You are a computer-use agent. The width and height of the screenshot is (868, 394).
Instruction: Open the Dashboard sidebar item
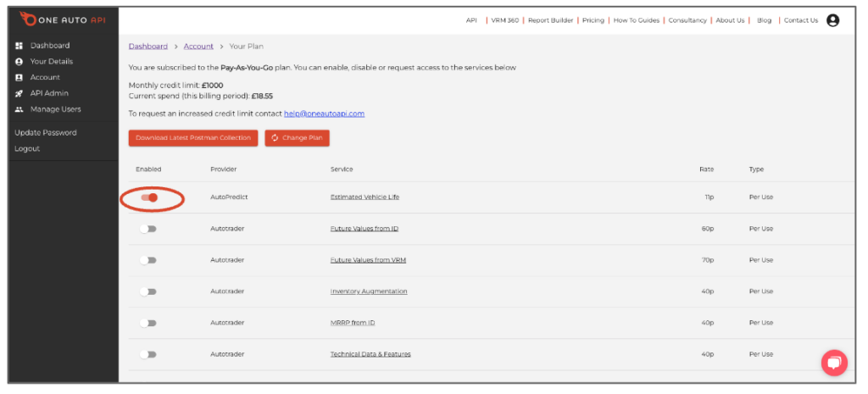[50, 46]
